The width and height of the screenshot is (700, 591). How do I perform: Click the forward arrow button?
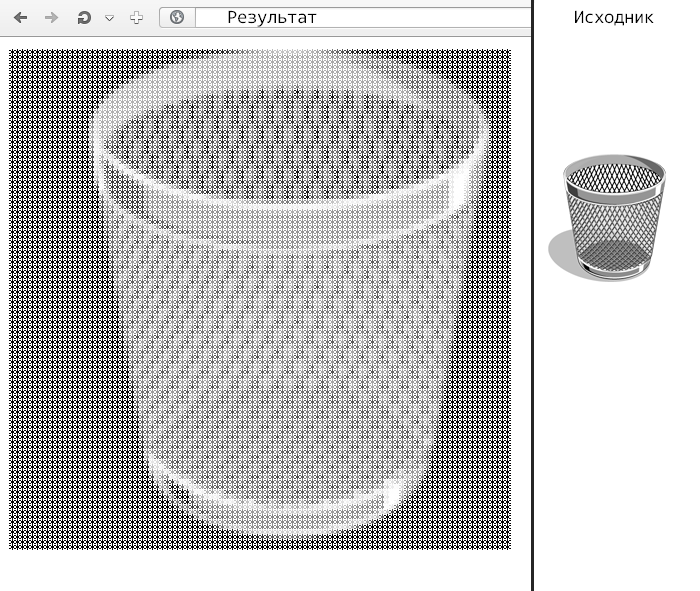(52, 18)
